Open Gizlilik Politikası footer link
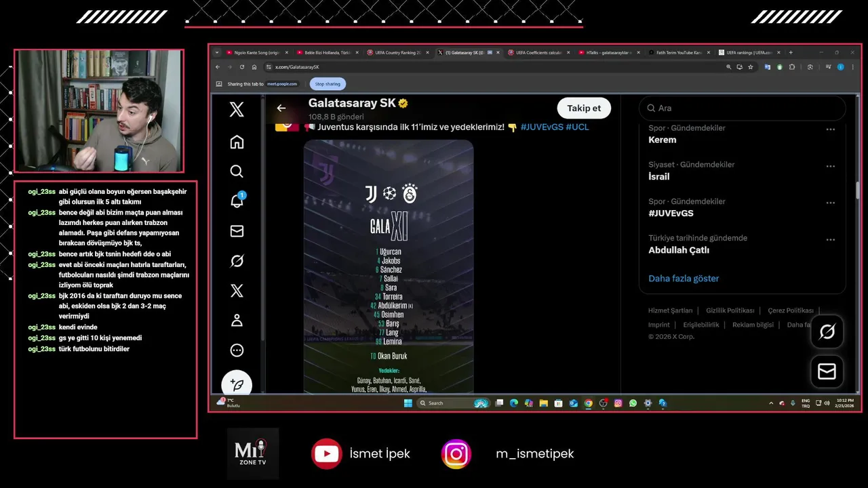This screenshot has width=868, height=488. (730, 310)
